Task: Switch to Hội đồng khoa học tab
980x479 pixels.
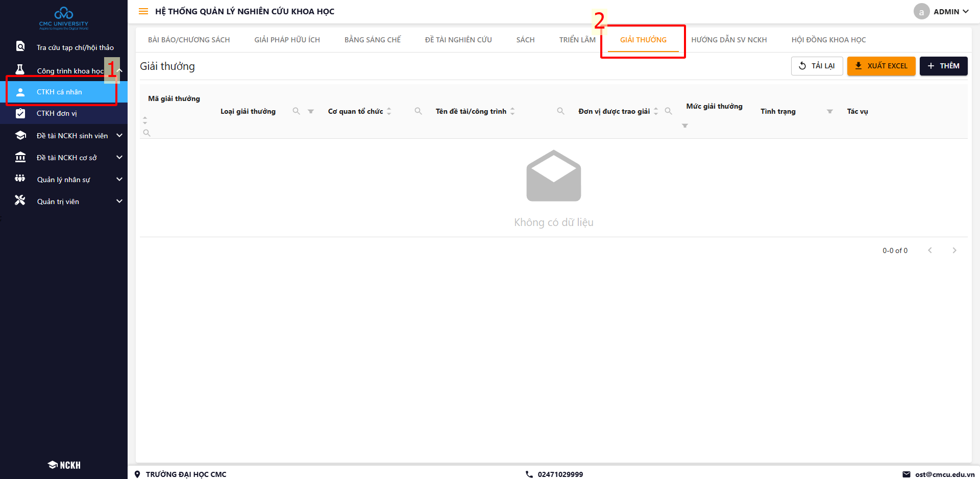Action: tap(828, 40)
